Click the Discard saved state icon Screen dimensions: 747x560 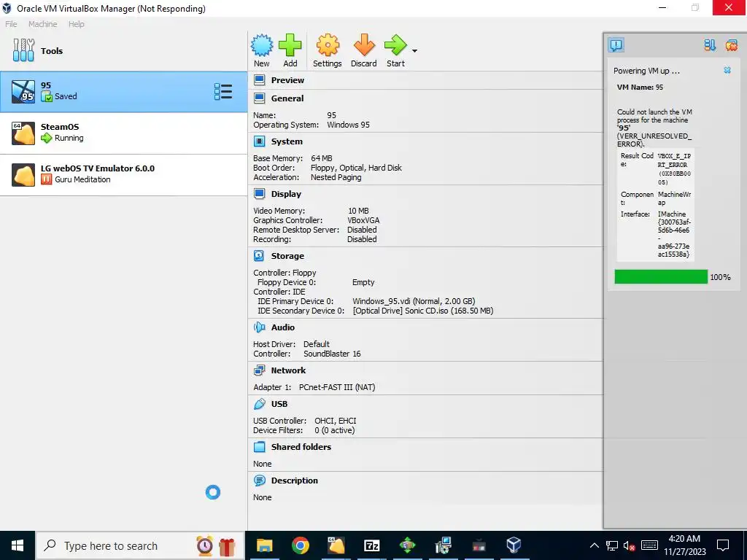[364, 45]
